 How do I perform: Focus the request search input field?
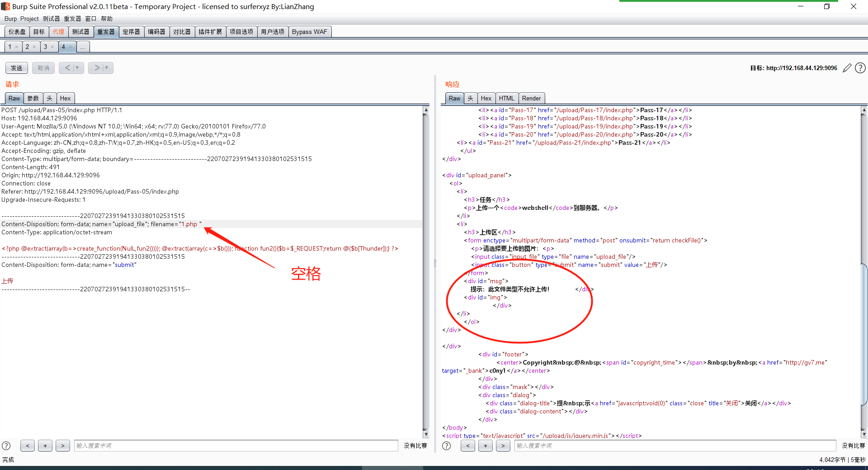point(236,446)
